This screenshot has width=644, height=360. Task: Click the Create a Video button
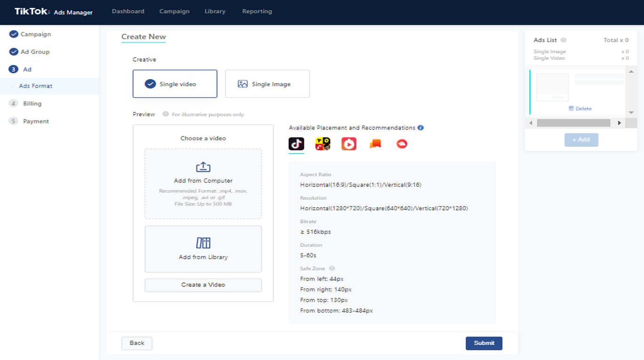point(203,285)
